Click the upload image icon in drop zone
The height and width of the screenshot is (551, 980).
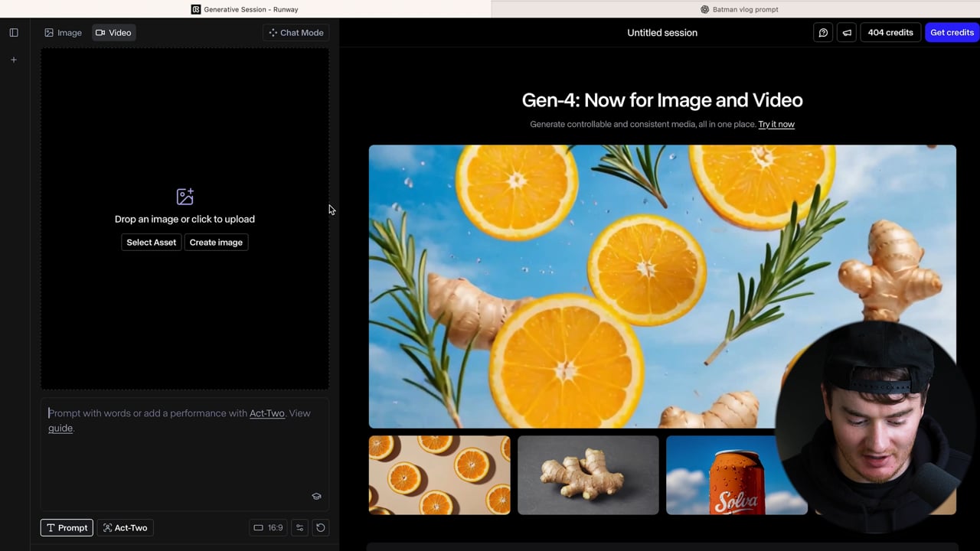(185, 197)
